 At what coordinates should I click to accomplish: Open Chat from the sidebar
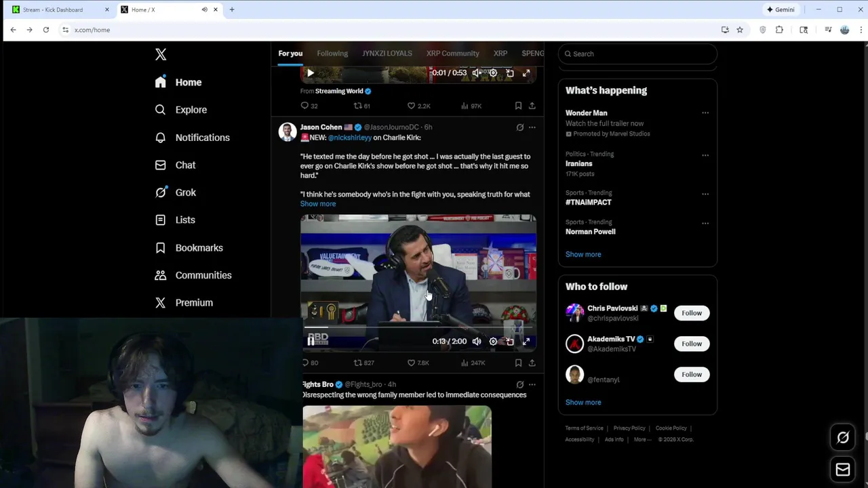175,165
